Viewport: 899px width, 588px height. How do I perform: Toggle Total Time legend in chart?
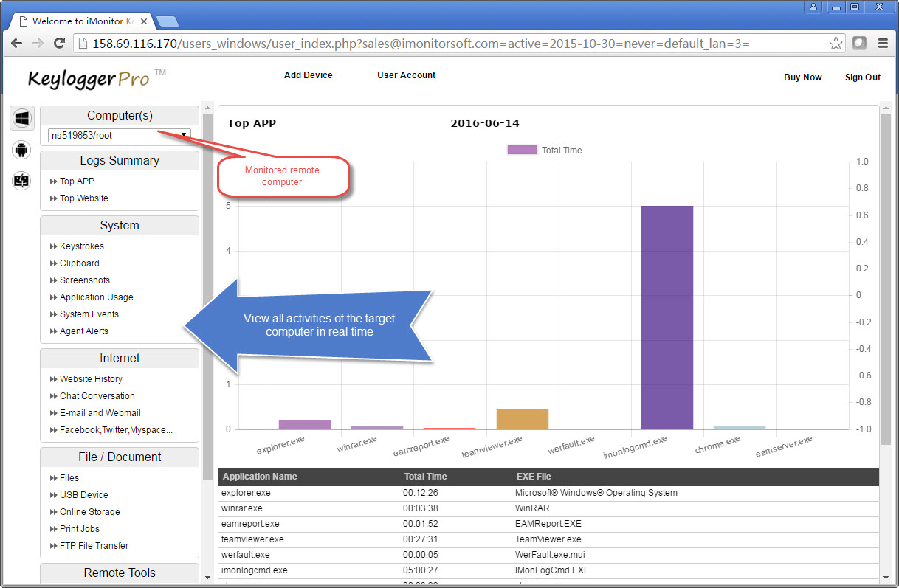click(x=545, y=150)
